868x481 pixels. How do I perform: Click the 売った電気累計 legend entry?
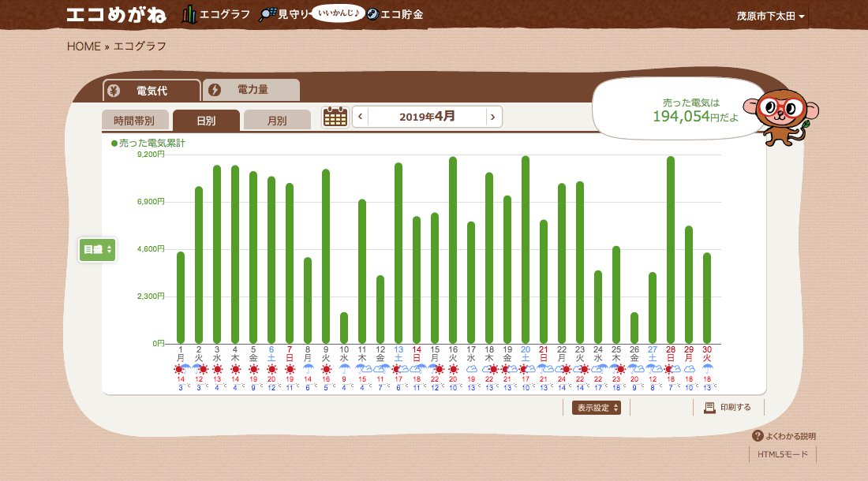point(148,144)
